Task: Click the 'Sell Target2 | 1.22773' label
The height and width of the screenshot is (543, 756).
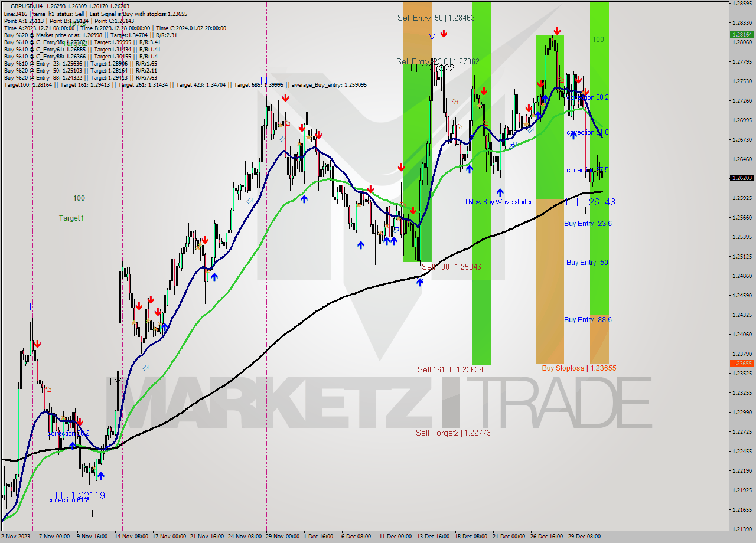Action: tap(453, 433)
